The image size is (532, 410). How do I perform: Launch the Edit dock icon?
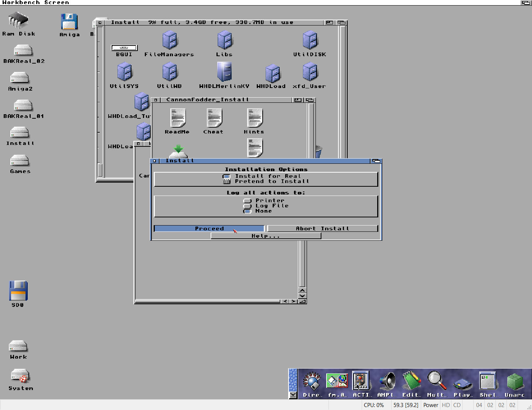(x=412, y=381)
